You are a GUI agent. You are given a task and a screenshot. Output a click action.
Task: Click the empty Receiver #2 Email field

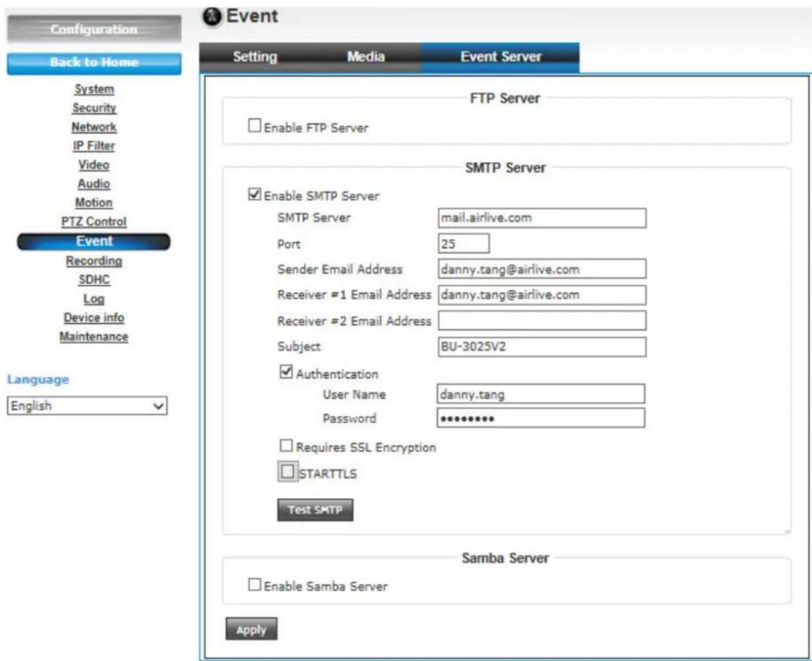(542, 321)
